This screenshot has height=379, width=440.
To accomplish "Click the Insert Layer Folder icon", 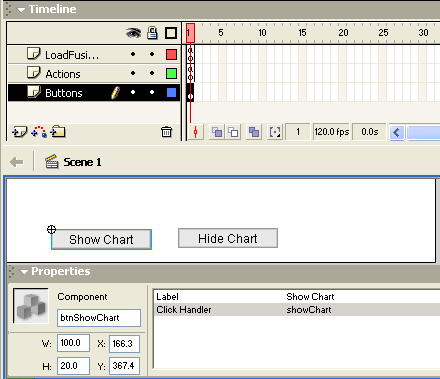I will pos(58,132).
